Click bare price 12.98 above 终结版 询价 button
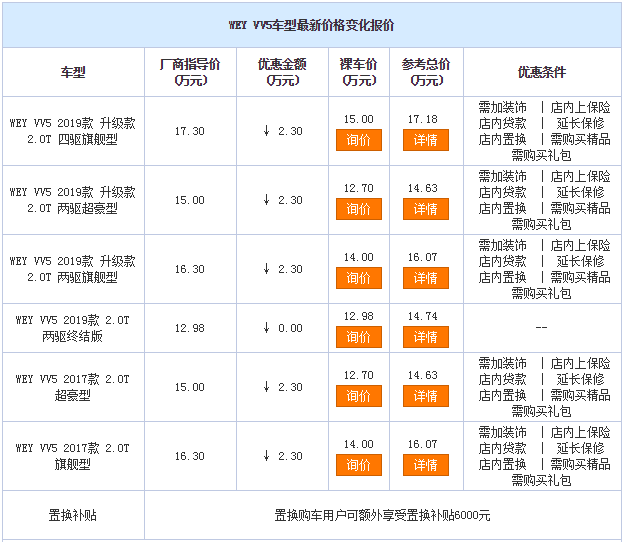Viewport: 624px width, 542px height. [359, 316]
